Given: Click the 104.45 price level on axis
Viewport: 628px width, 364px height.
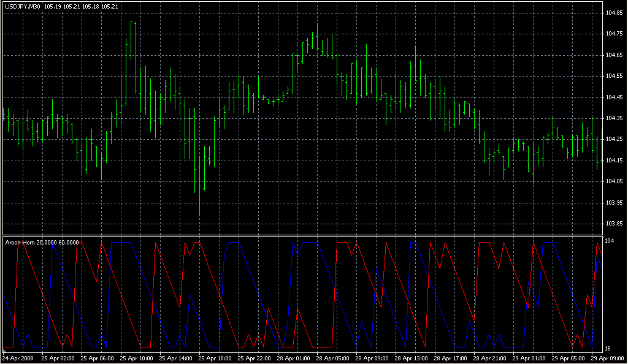Looking at the screenshot, I should click(614, 97).
